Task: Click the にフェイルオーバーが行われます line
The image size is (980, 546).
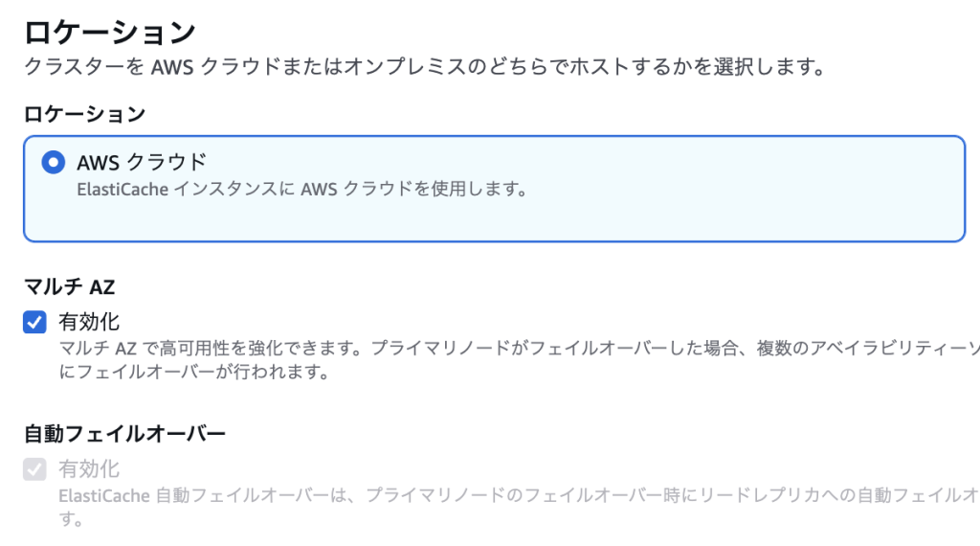Action: click(x=194, y=372)
